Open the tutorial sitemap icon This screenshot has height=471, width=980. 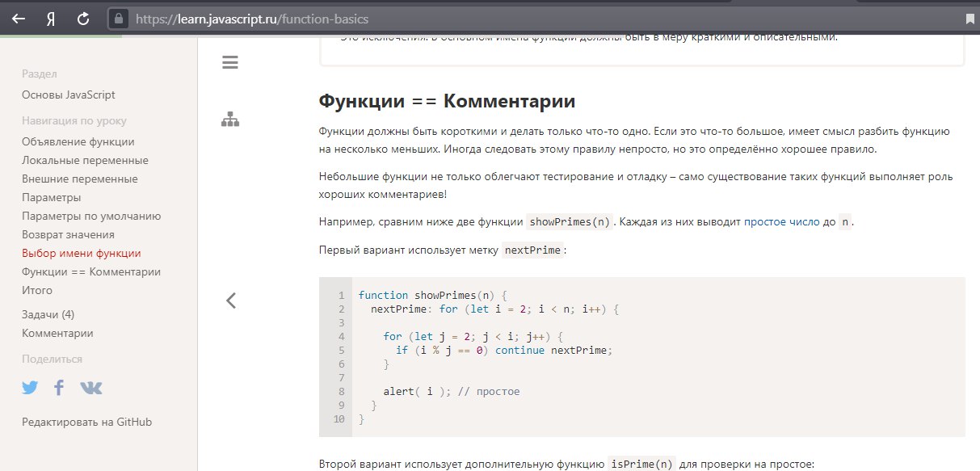[x=230, y=120]
